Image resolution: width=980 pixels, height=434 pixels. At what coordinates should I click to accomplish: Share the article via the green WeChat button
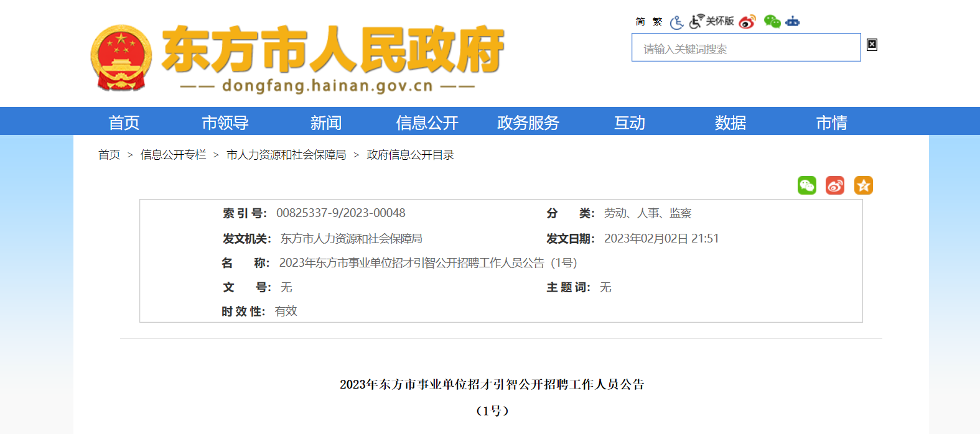807,185
